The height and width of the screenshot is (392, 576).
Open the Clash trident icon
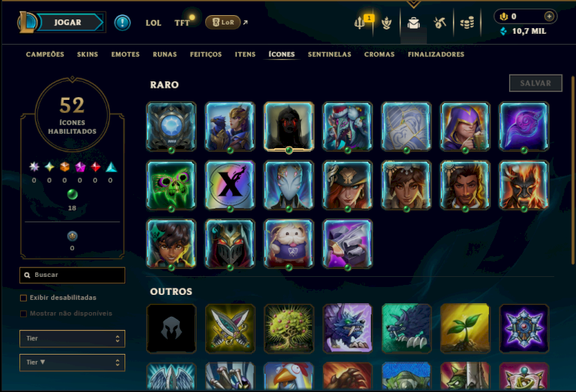point(359,23)
